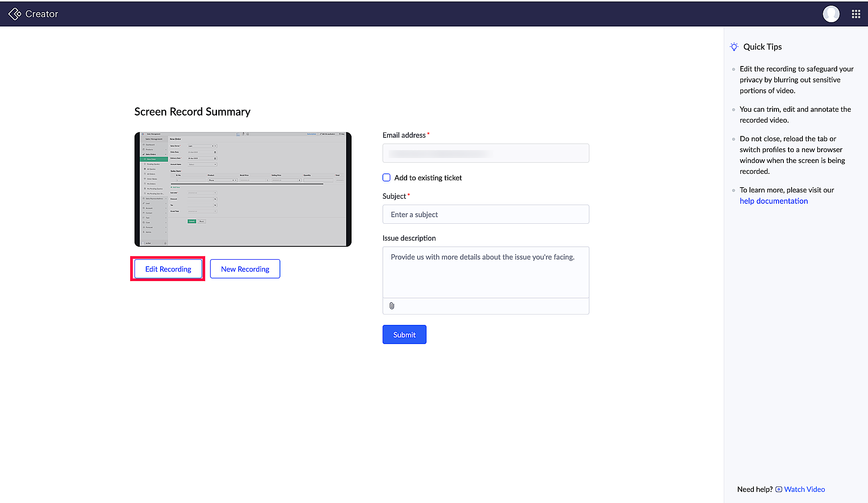This screenshot has width=868, height=503.
Task: Focus the Email address field
Action: coord(485,153)
